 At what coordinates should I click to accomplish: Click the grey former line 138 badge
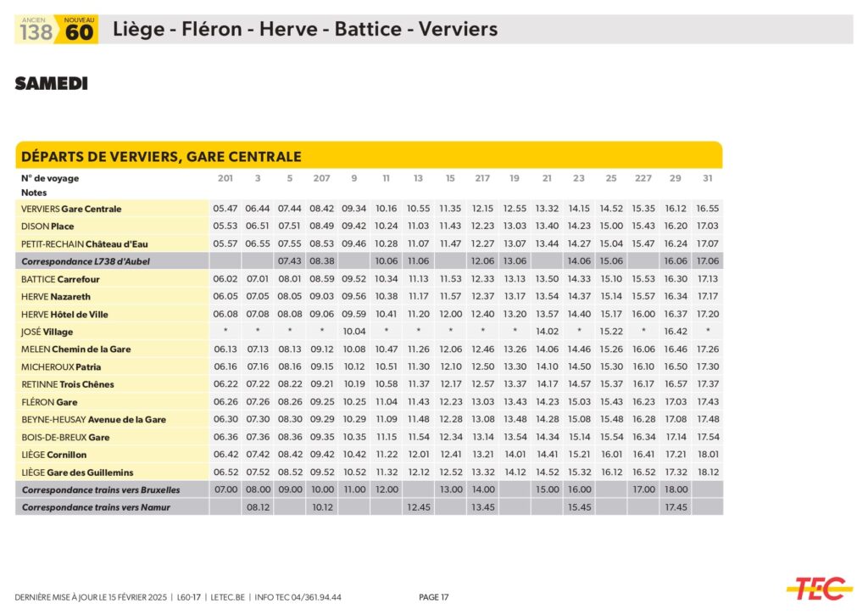36,31
